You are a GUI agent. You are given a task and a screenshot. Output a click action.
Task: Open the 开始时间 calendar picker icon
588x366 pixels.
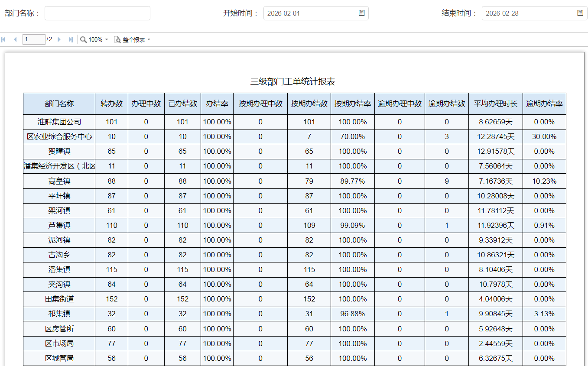tap(361, 13)
